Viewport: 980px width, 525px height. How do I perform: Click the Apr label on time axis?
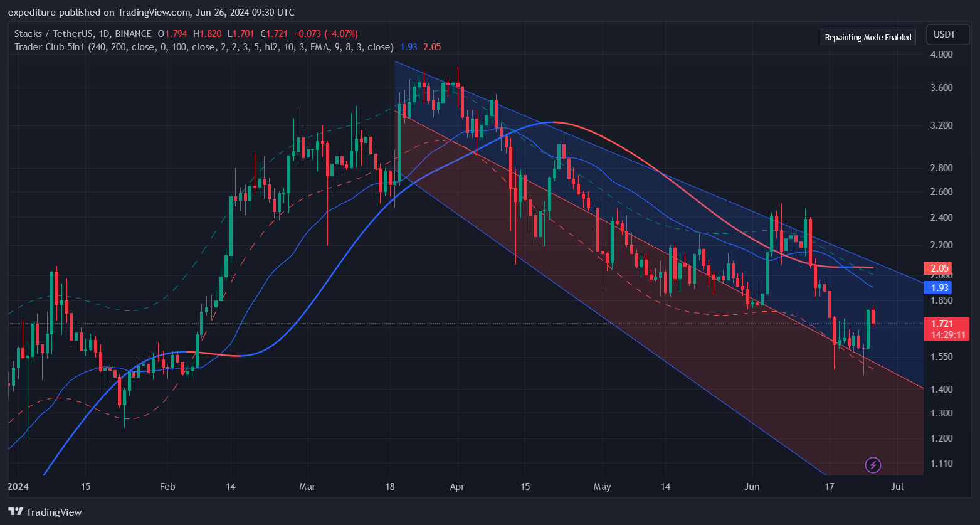(x=458, y=487)
